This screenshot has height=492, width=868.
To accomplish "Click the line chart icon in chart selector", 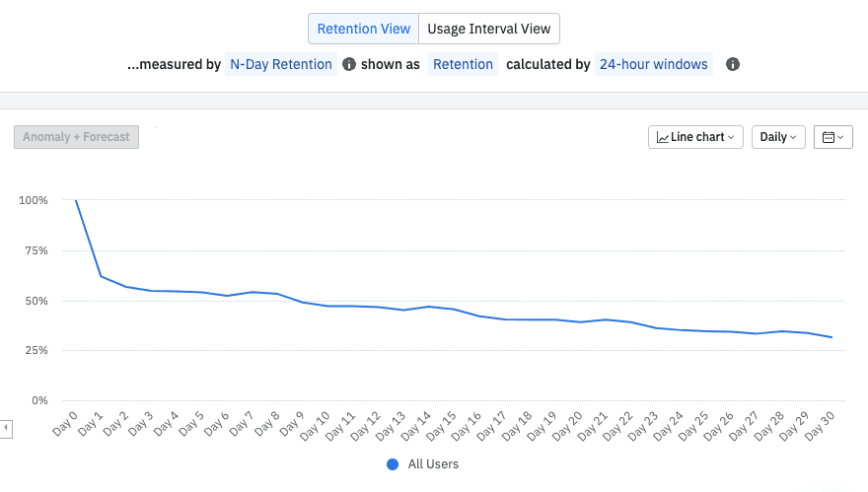I will [664, 137].
